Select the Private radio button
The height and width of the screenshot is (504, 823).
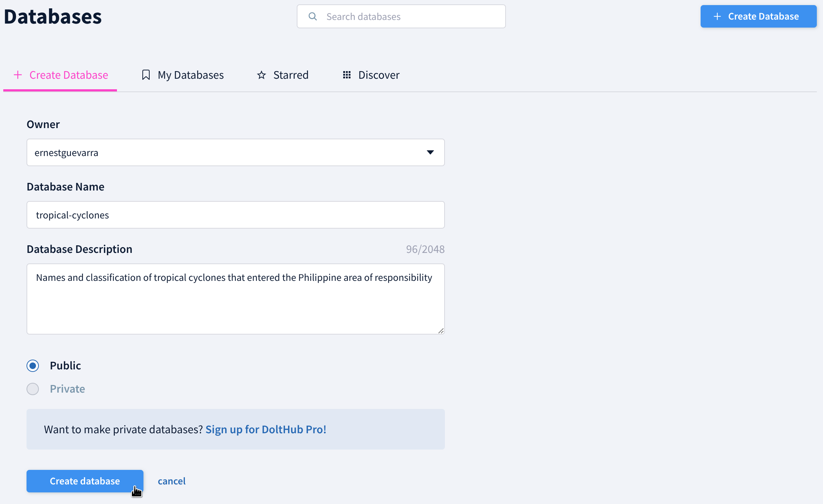[33, 389]
